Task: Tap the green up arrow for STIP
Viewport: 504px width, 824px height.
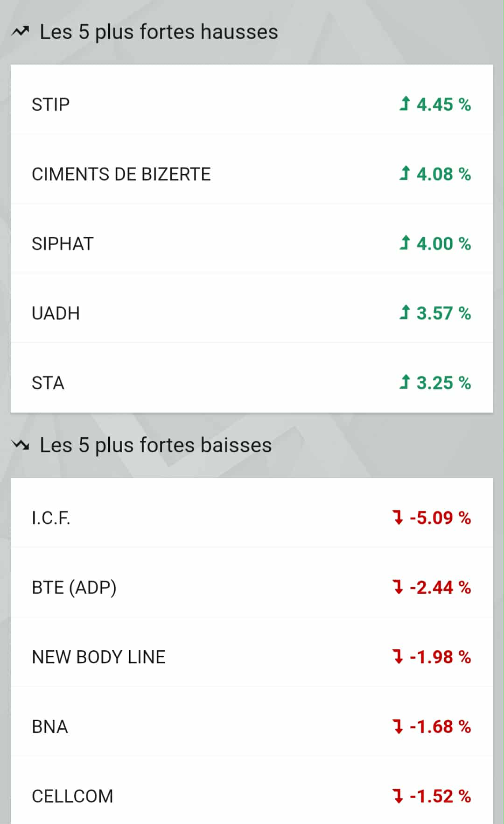Action: point(405,103)
